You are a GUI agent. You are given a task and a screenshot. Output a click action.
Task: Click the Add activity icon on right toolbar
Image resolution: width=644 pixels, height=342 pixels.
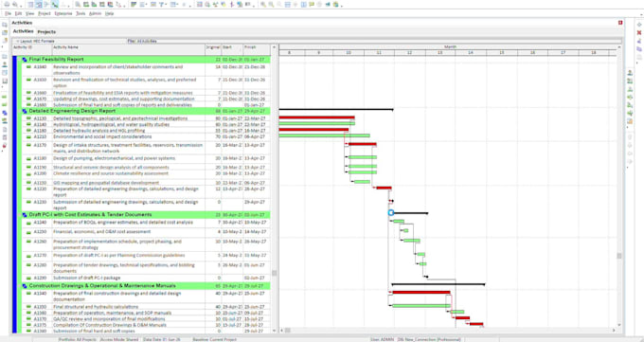point(639,25)
